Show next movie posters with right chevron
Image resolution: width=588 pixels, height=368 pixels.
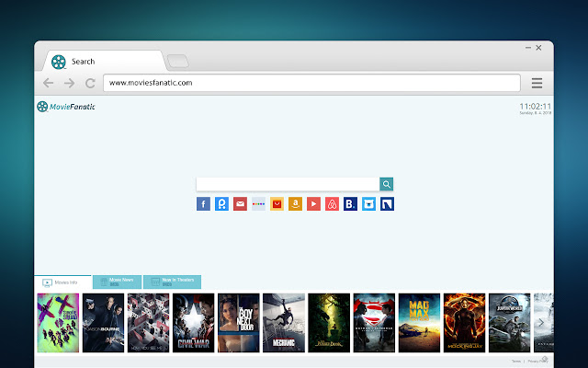541,323
